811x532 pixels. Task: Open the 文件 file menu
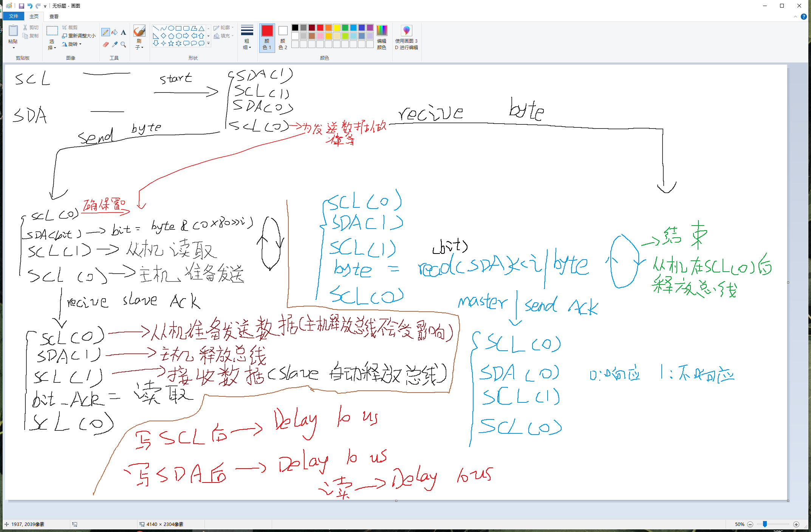pyautogui.click(x=14, y=16)
